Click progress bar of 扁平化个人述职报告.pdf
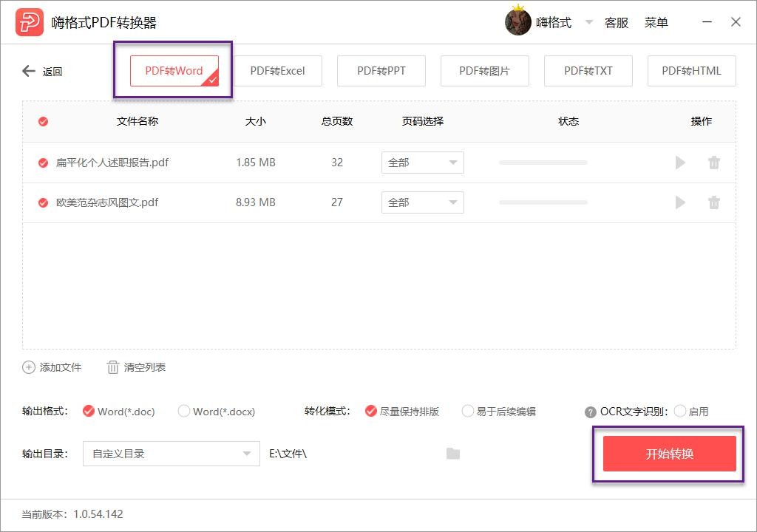The width and height of the screenshot is (757, 532). 543,163
